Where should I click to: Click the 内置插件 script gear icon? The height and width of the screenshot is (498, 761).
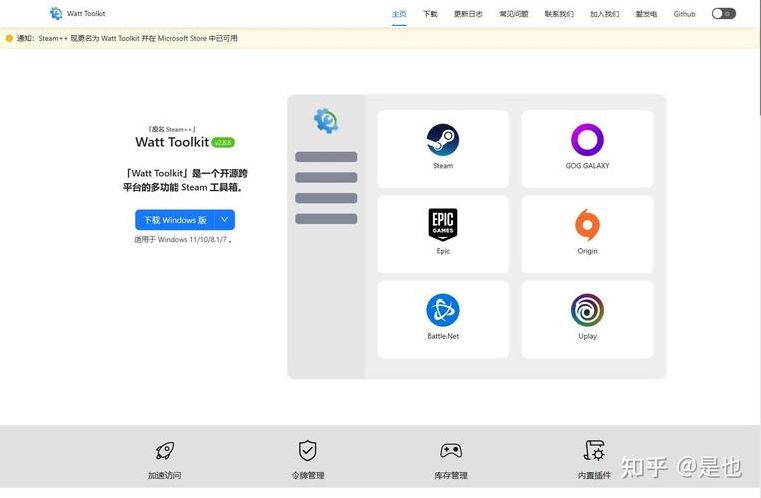tap(594, 451)
